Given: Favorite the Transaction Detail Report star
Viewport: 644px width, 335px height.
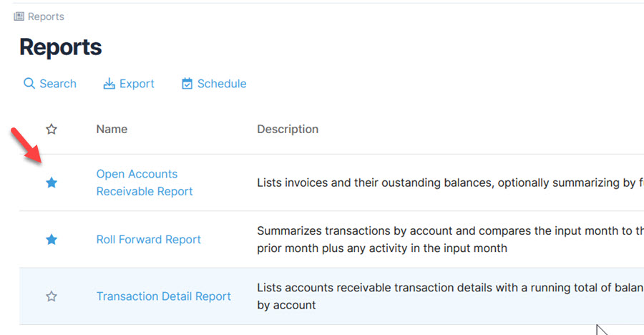Looking at the screenshot, I should pos(51,296).
